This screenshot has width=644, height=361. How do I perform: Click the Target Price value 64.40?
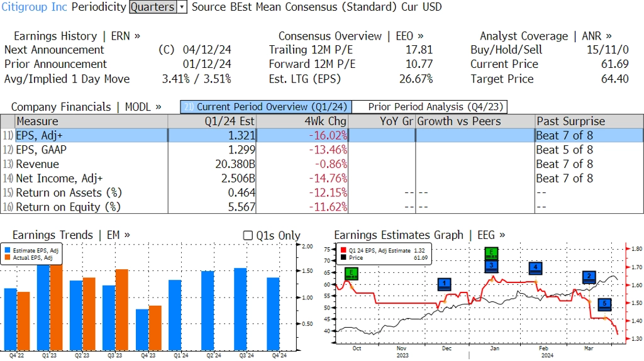click(x=615, y=79)
